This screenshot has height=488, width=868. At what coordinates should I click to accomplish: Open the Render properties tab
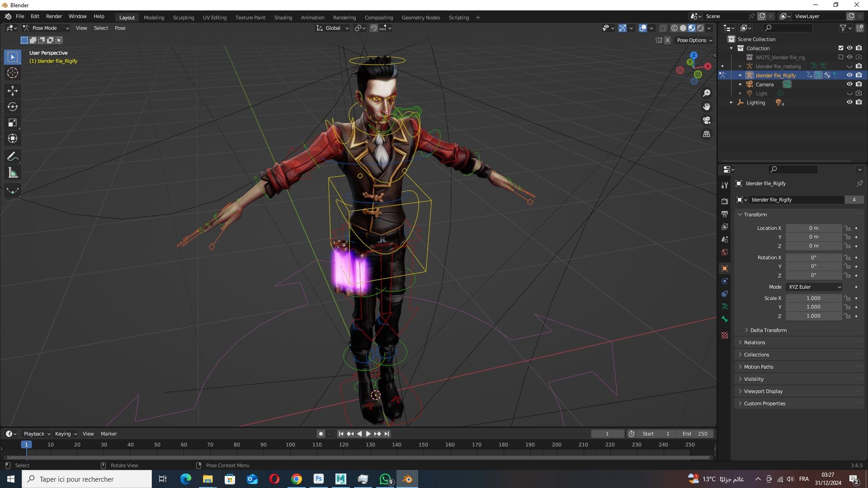[725, 201]
